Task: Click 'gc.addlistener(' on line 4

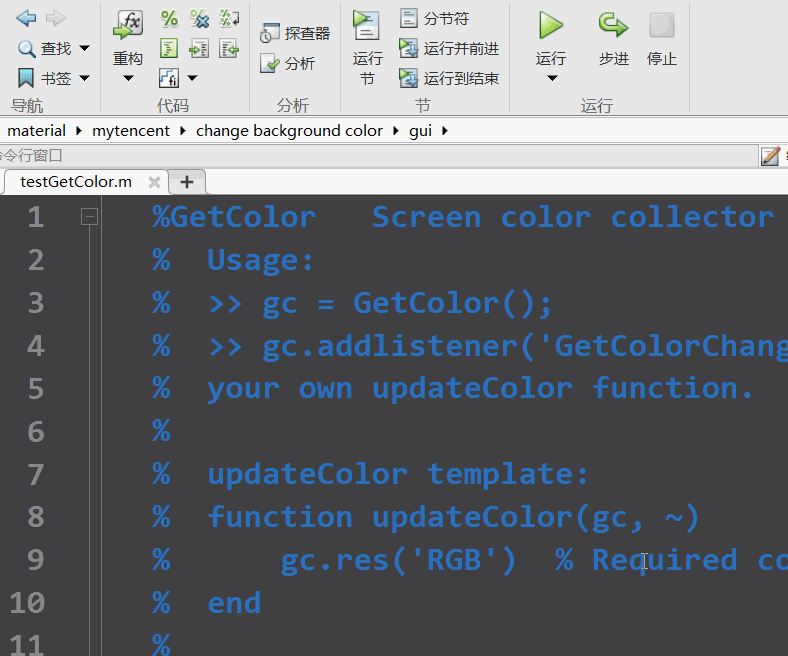Action: (399, 346)
